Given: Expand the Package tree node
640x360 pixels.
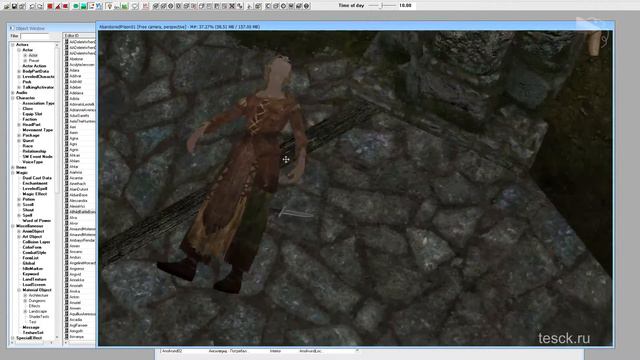Looking at the screenshot, I should [19, 135].
